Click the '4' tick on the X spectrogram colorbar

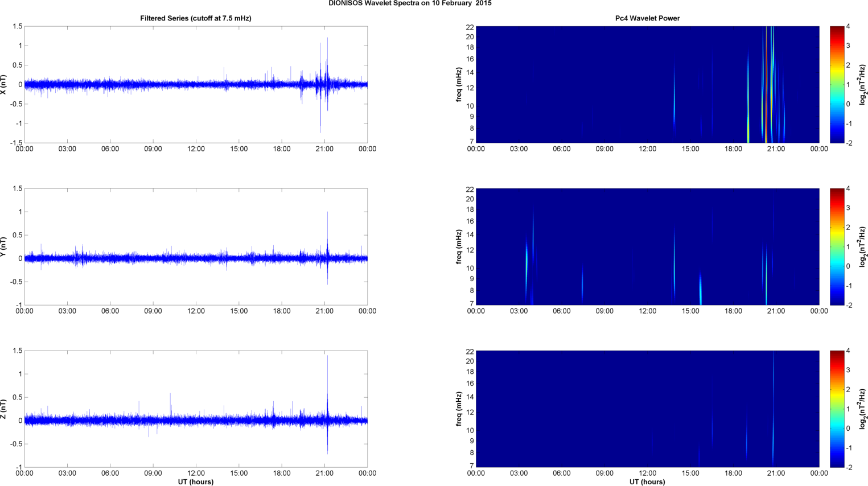pyautogui.click(x=849, y=27)
